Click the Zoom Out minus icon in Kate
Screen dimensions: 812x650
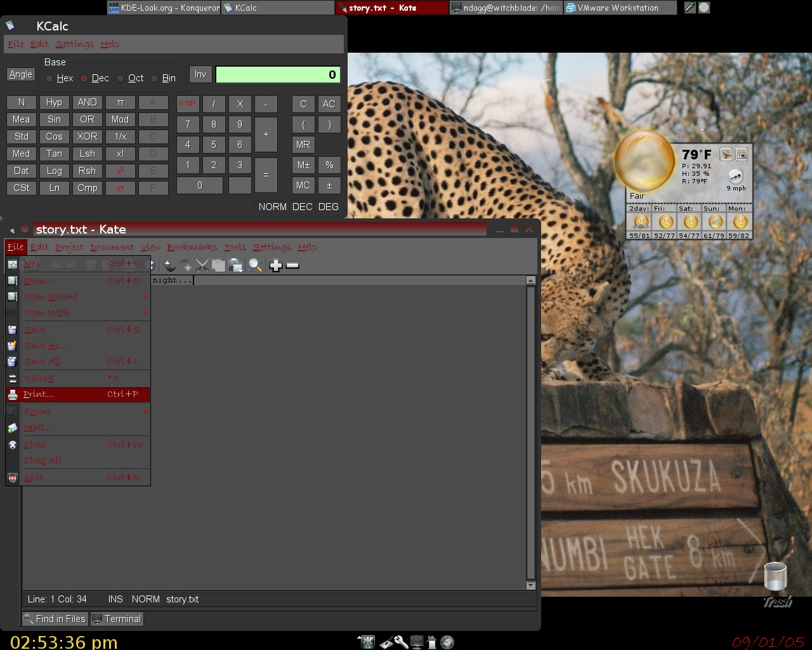click(292, 265)
